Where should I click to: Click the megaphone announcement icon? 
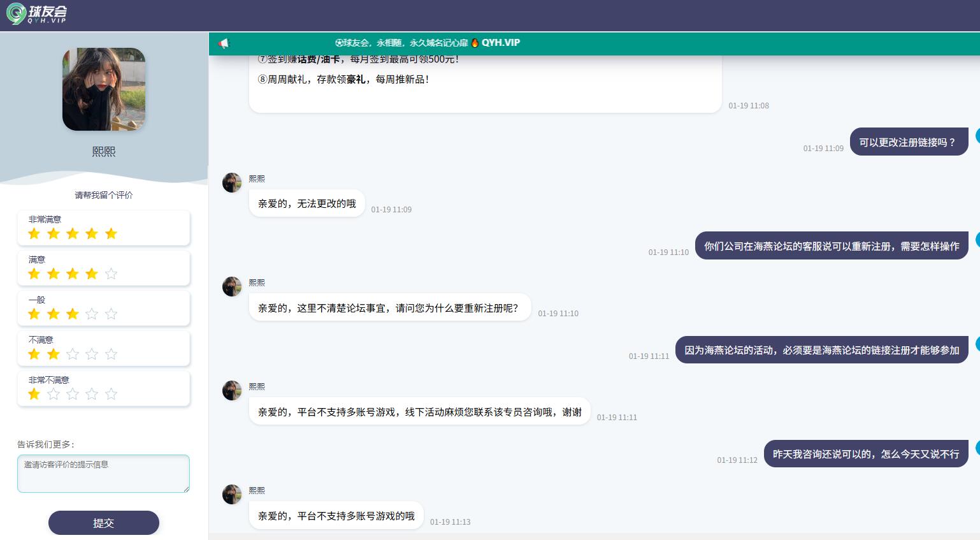coord(224,43)
